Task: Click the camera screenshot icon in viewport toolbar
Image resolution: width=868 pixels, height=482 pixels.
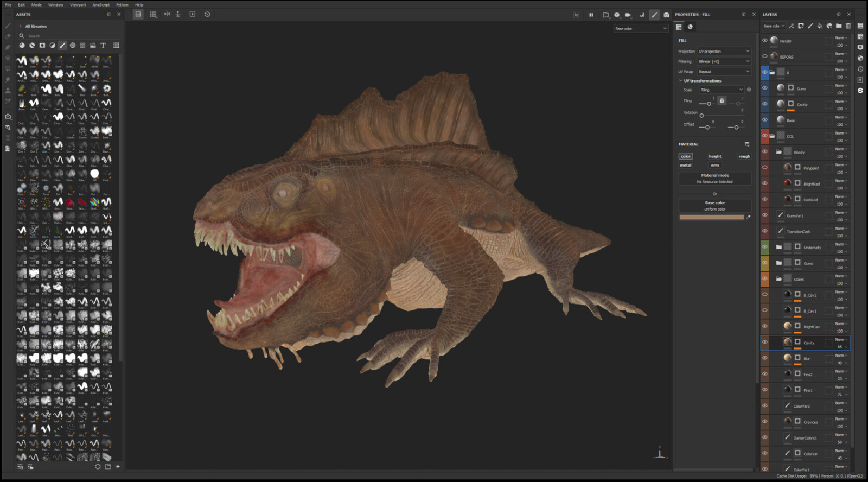Action: click(666, 15)
